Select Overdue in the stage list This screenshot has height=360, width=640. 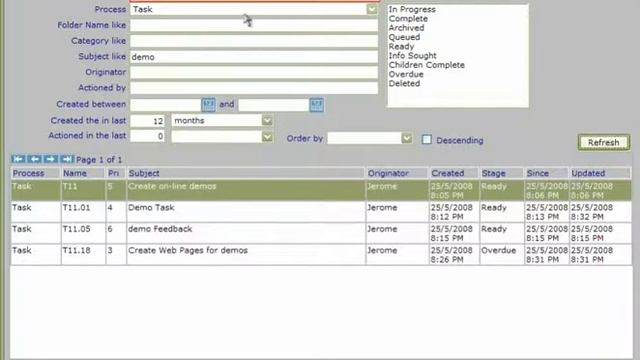(406, 74)
